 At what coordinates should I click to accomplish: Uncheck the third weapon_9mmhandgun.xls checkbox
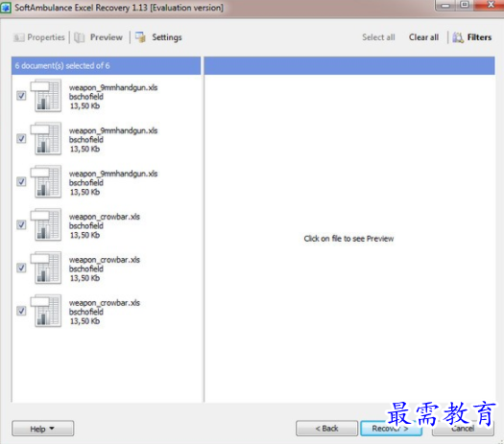21,181
